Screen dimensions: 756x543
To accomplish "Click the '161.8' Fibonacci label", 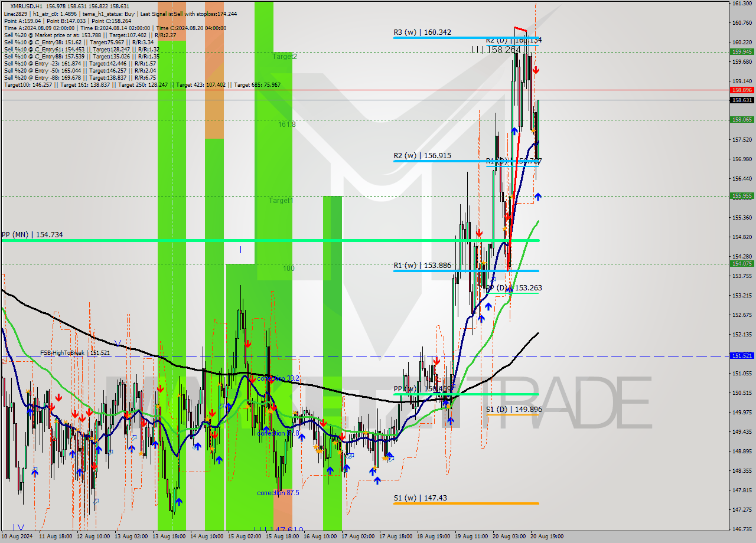I will point(287,125).
